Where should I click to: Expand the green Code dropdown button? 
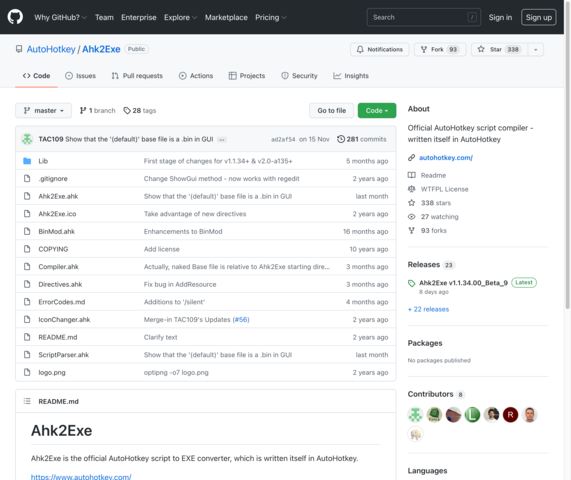377,110
